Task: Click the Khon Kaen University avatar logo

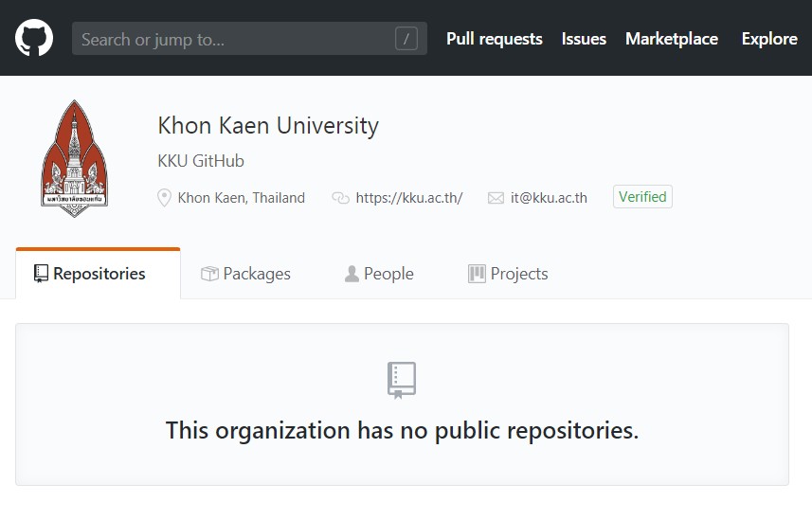Action: (75, 158)
